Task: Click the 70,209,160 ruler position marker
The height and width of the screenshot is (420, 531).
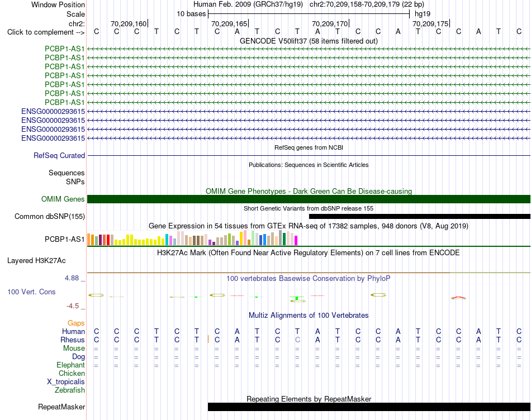Action: coord(129,23)
